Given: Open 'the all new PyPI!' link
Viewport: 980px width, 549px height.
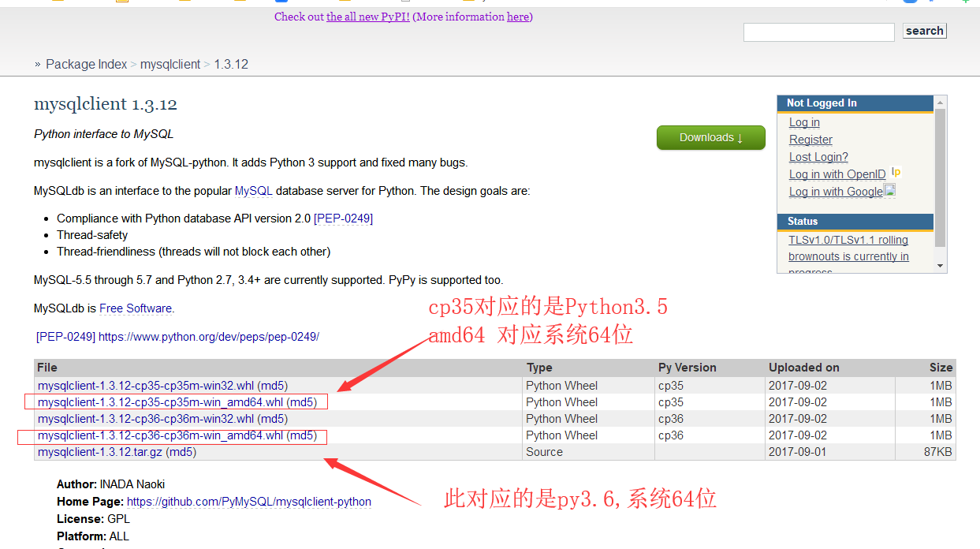Looking at the screenshot, I should pyautogui.click(x=368, y=17).
